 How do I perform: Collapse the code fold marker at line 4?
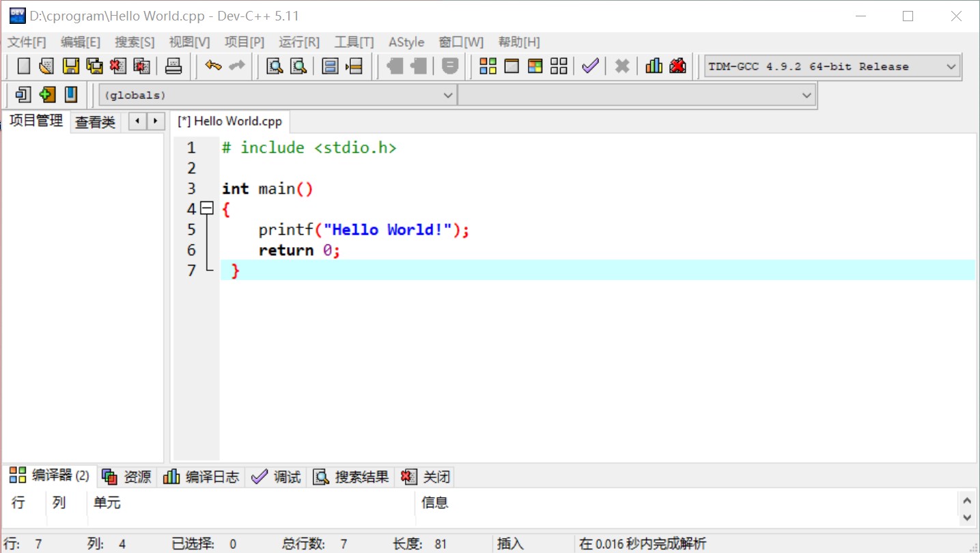point(207,209)
